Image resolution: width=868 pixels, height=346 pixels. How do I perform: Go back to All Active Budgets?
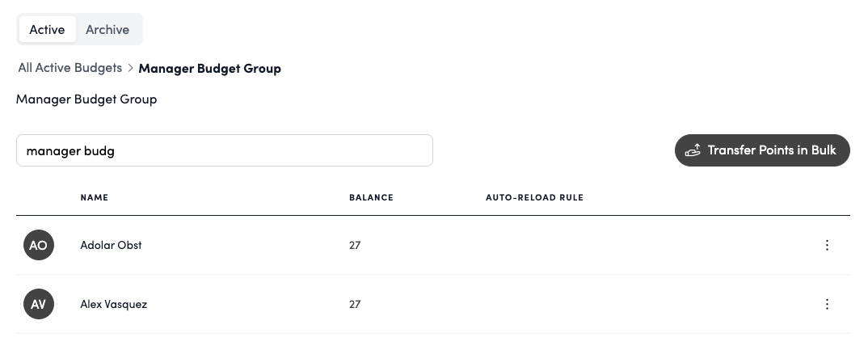click(70, 69)
